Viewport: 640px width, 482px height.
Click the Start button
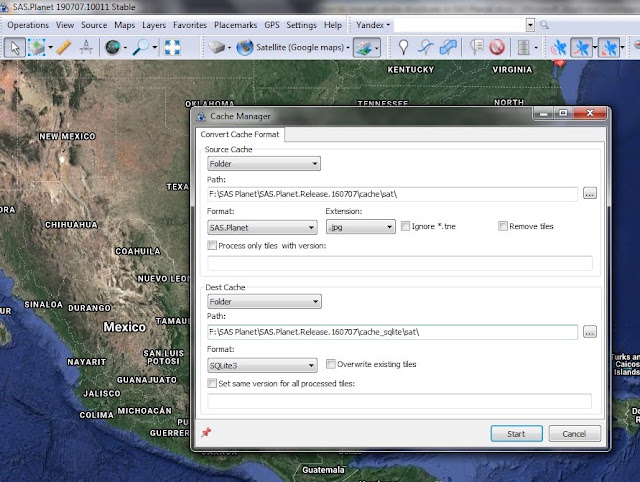(x=516, y=433)
